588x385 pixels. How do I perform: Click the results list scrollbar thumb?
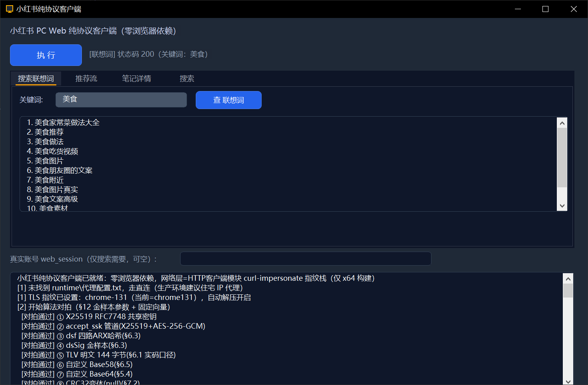click(x=562, y=157)
